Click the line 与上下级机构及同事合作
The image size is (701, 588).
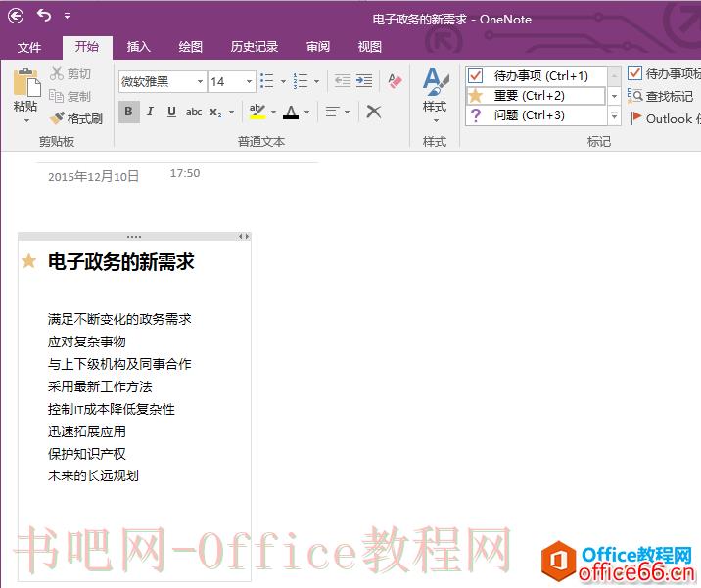point(119,364)
